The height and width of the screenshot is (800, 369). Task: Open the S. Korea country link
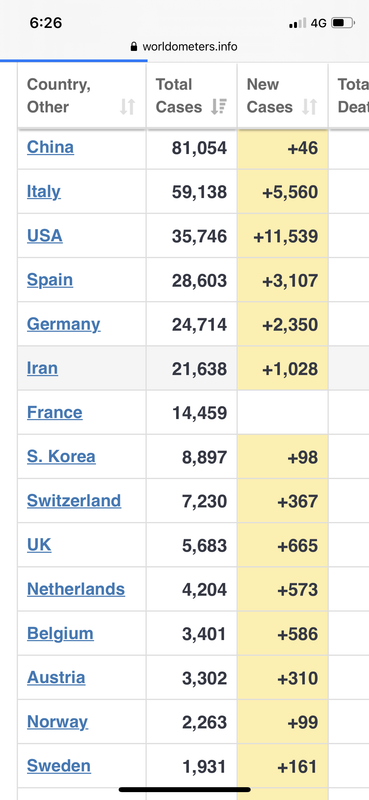[61, 457]
